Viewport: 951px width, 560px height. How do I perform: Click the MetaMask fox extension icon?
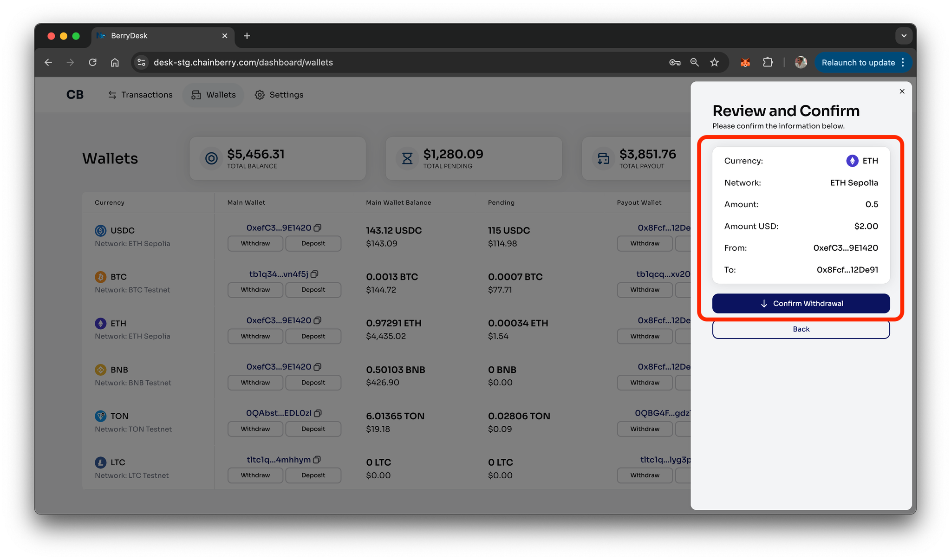pos(745,62)
